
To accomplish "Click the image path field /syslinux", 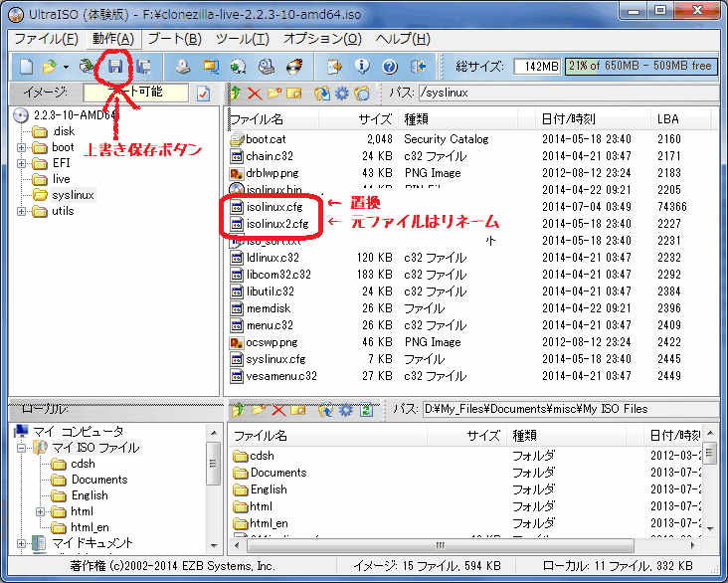I will [568, 93].
